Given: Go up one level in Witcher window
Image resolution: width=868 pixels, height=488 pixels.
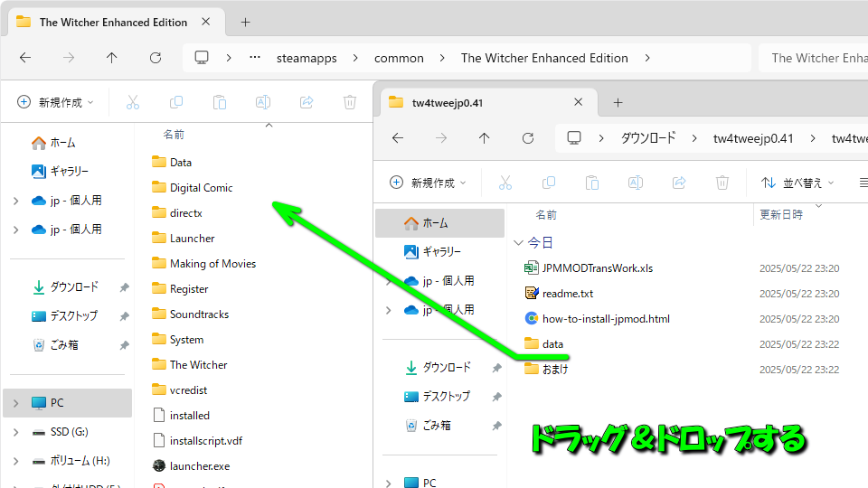Looking at the screenshot, I should click(x=112, y=58).
